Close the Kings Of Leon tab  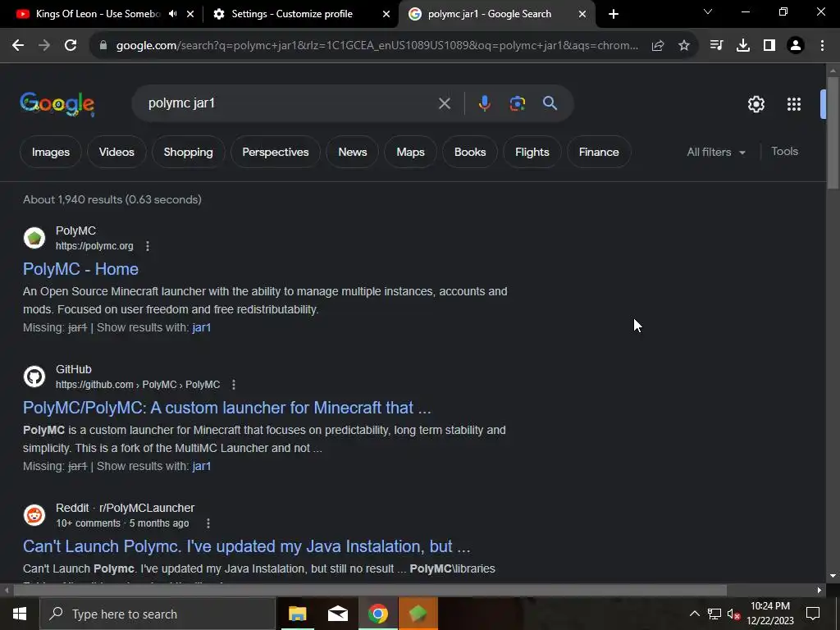coord(190,15)
